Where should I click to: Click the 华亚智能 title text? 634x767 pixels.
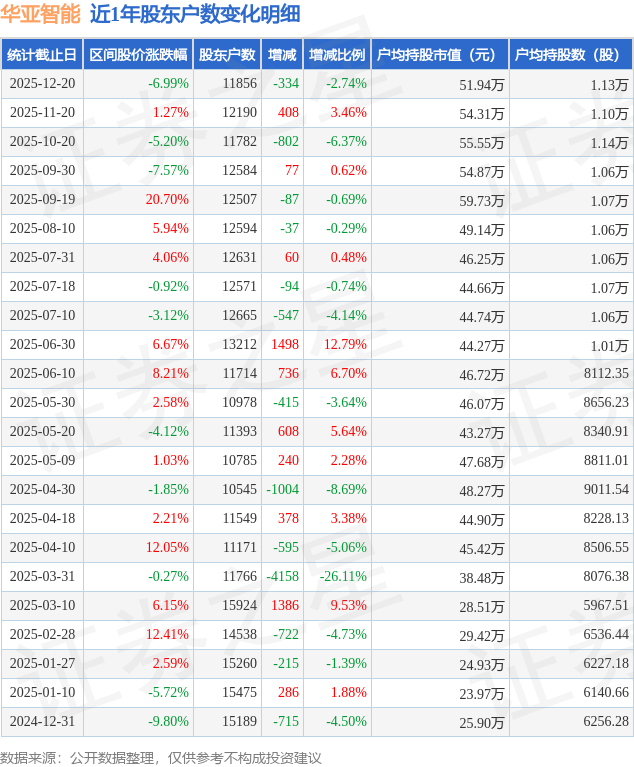click(42, 14)
